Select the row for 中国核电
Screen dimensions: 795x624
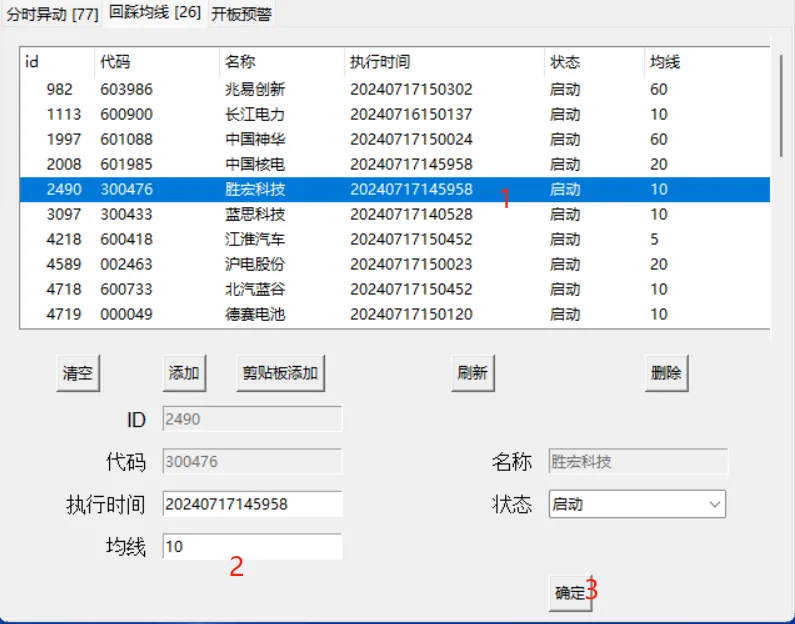click(394, 164)
